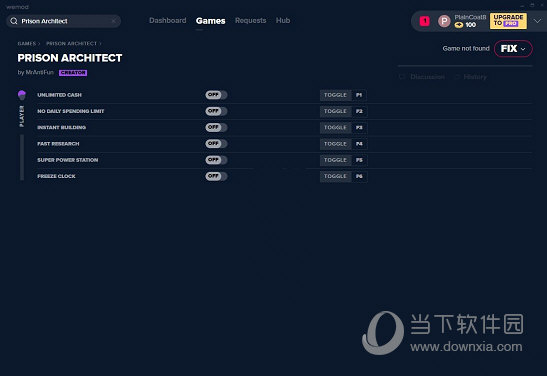Click the user avatar P icon
Image resolution: width=547 pixels, height=376 pixels.
[x=444, y=21]
